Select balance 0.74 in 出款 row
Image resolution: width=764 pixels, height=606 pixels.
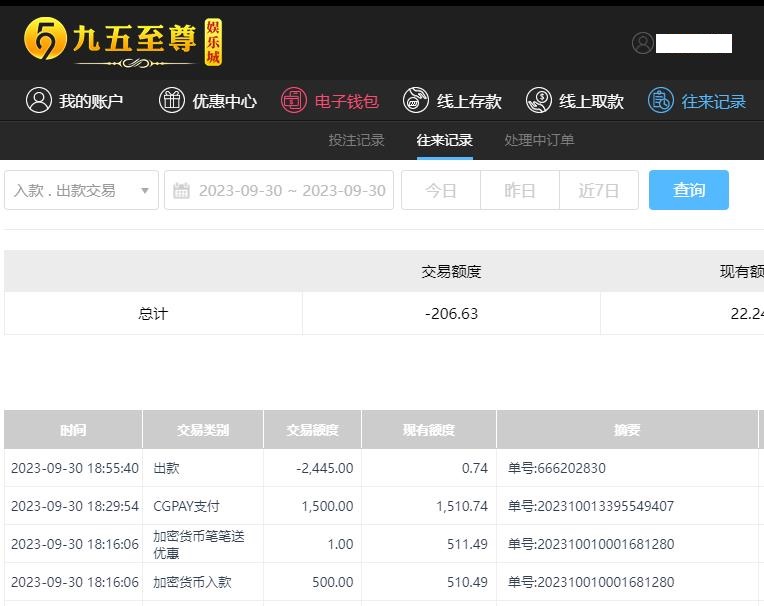tap(475, 468)
